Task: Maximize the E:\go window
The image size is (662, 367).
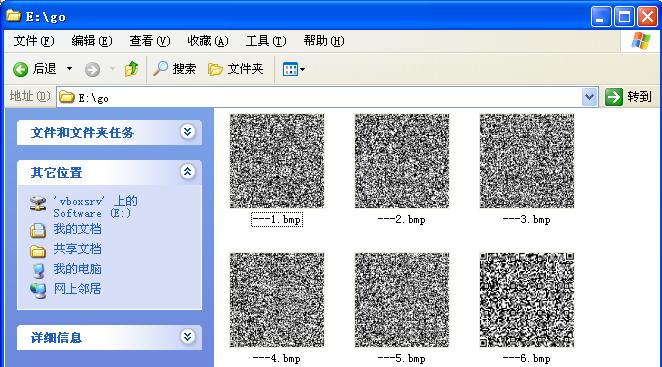Action: coord(624,17)
